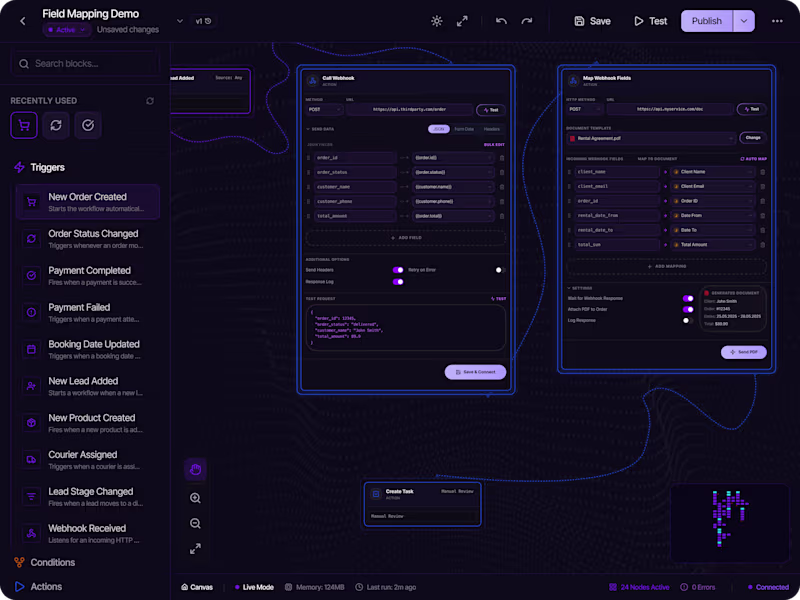
Task: Switch to Canvas view in status bar
Action: pyautogui.click(x=197, y=587)
